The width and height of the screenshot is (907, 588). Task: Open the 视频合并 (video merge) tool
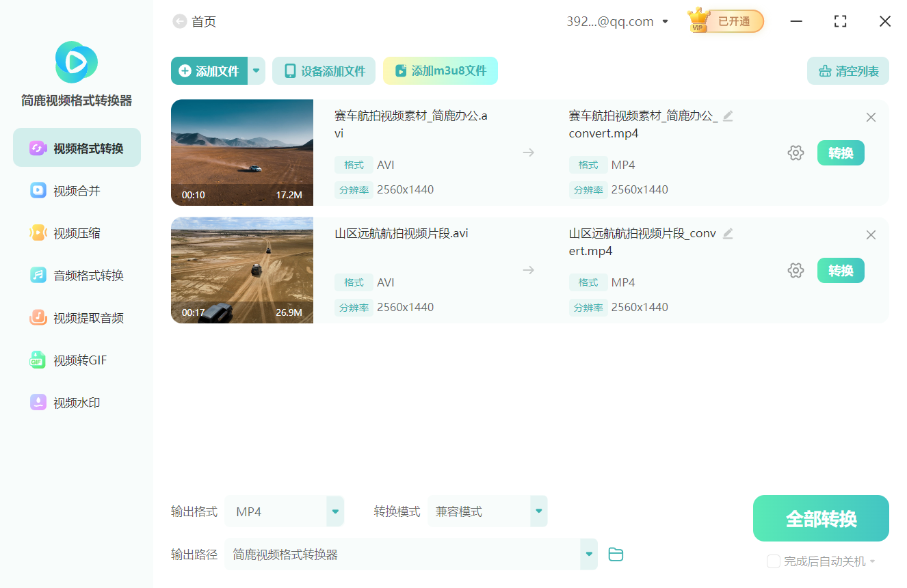76,190
